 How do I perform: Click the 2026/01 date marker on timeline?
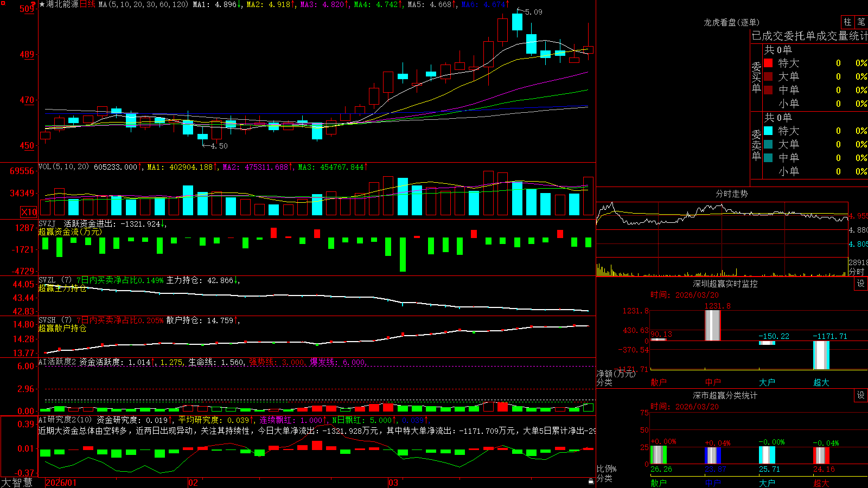click(x=61, y=483)
